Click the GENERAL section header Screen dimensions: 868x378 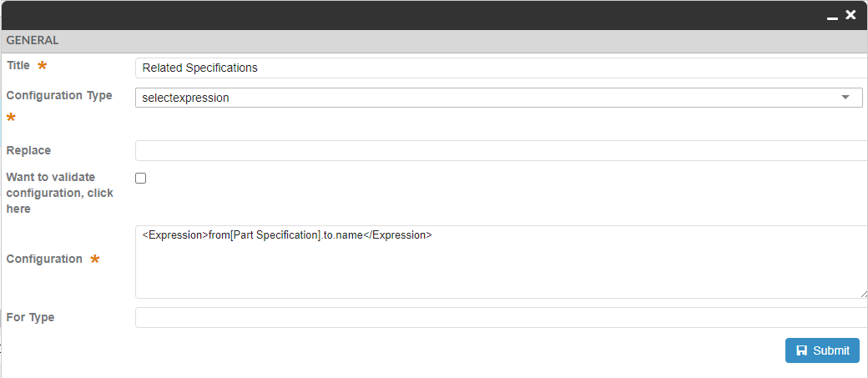tap(33, 40)
